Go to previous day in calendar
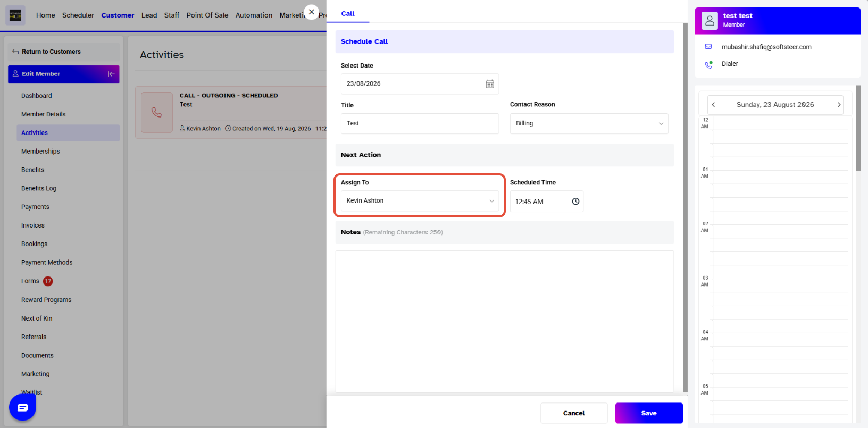This screenshot has height=428, width=868. (x=714, y=105)
